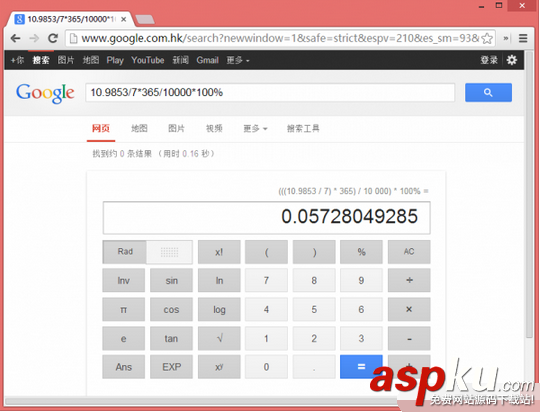The width and height of the screenshot is (540, 412).
Task: Open Play in the Google top bar
Action: [x=115, y=60]
